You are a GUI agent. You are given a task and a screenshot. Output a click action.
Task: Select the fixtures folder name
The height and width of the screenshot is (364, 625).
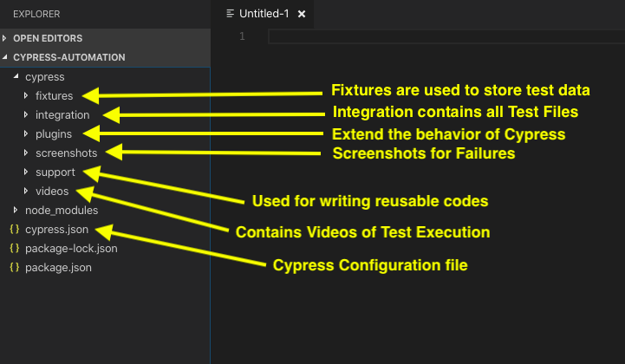[x=55, y=96]
